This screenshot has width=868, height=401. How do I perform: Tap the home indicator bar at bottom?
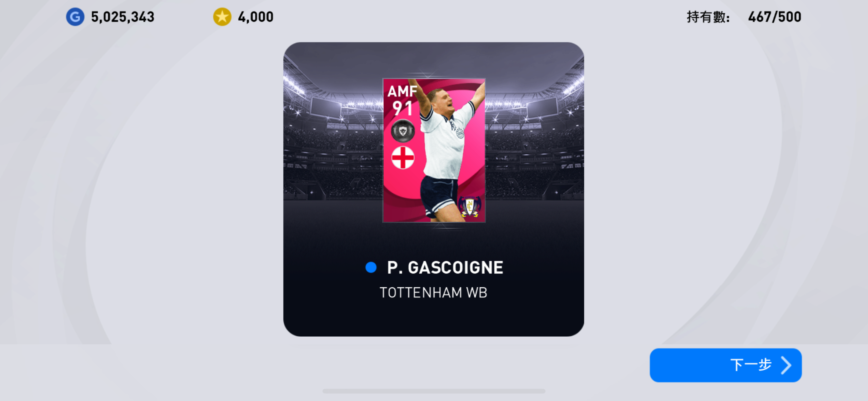pyautogui.click(x=434, y=391)
